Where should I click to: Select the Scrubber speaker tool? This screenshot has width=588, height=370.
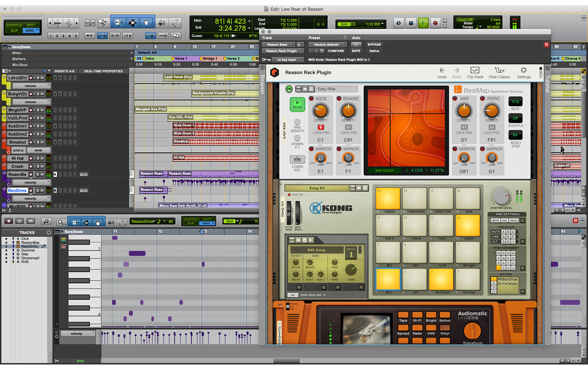coord(162,23)
